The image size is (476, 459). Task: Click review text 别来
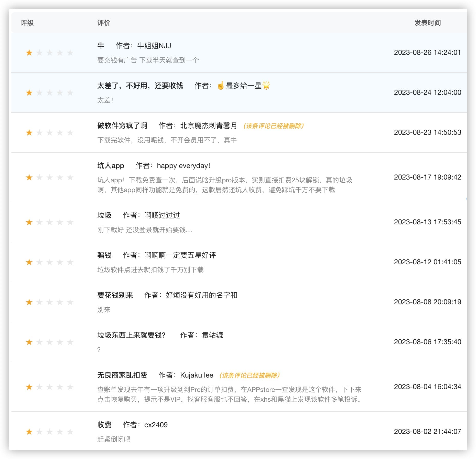[x=104, y=310]
